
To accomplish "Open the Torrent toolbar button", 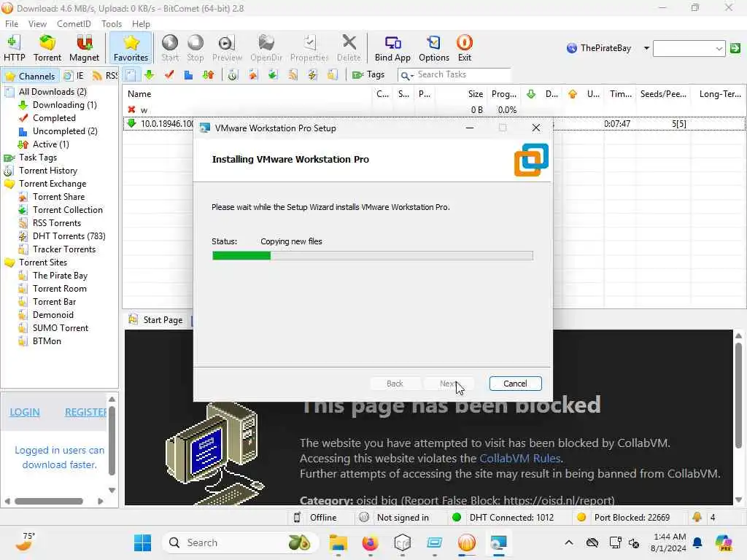I will coord(47,48).
